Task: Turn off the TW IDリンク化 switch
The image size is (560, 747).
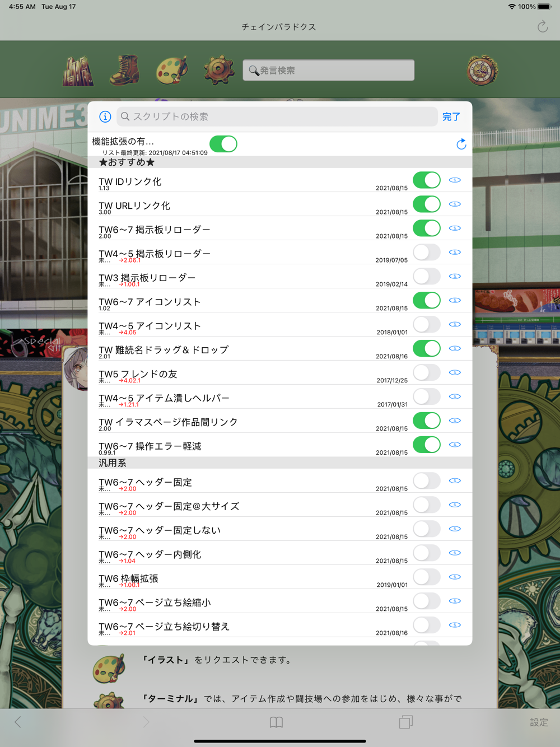Action: (x=427, y=180)
